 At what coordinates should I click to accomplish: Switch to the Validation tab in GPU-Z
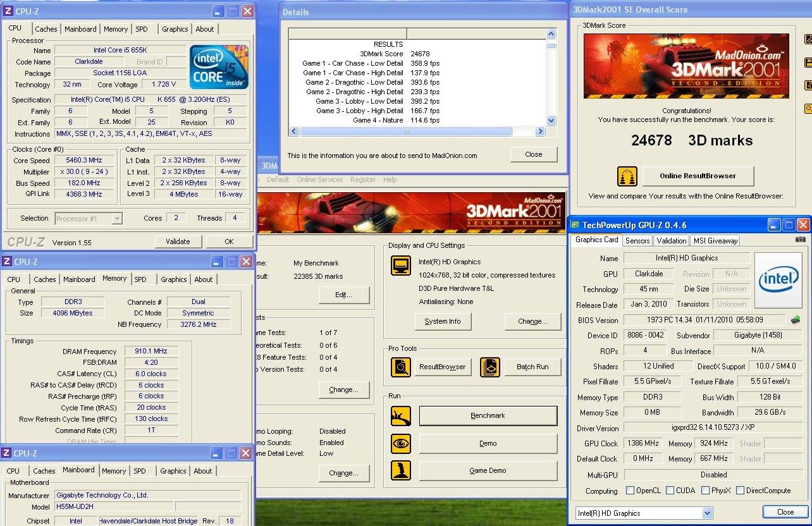[671, 241]
